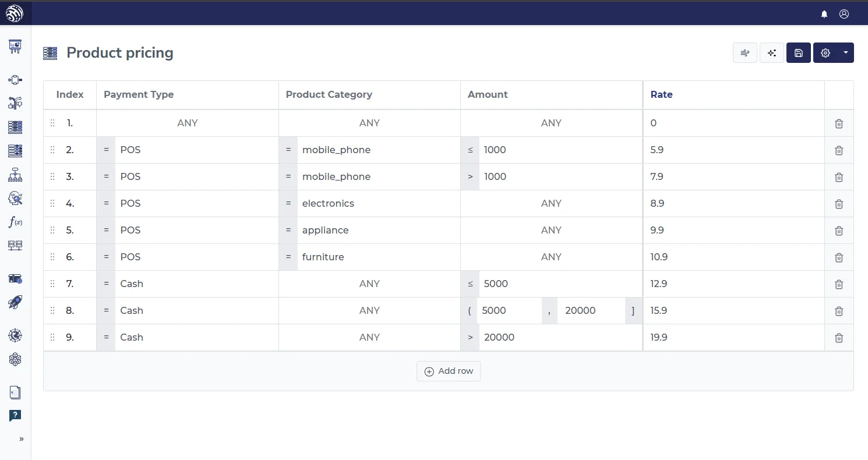Grab the drag handle of row 5
The image size is (868, 460).
(52, 231)
